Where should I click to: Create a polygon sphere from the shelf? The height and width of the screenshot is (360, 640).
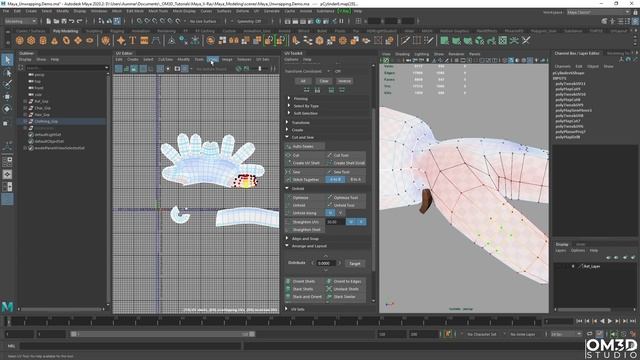(20, 40)
